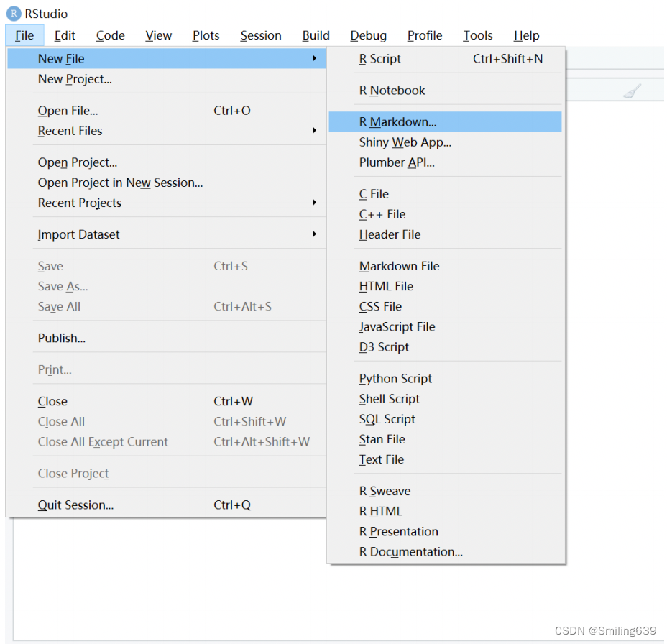Open the File menu
This screenshot has width=667, height=644.
[24, 35]
